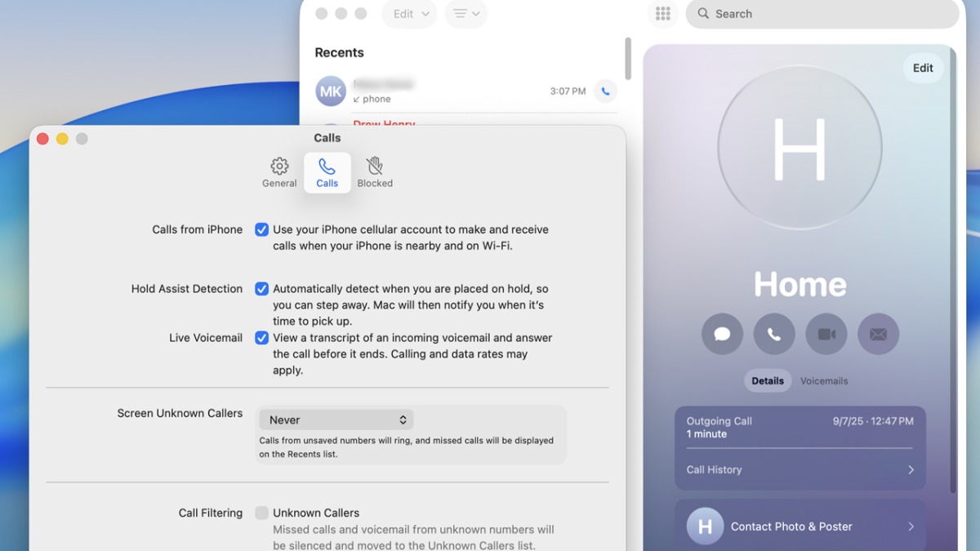The image size is (980, 551).
Task: Call back MK from Recents list
Action: click(x=605, y=91)
